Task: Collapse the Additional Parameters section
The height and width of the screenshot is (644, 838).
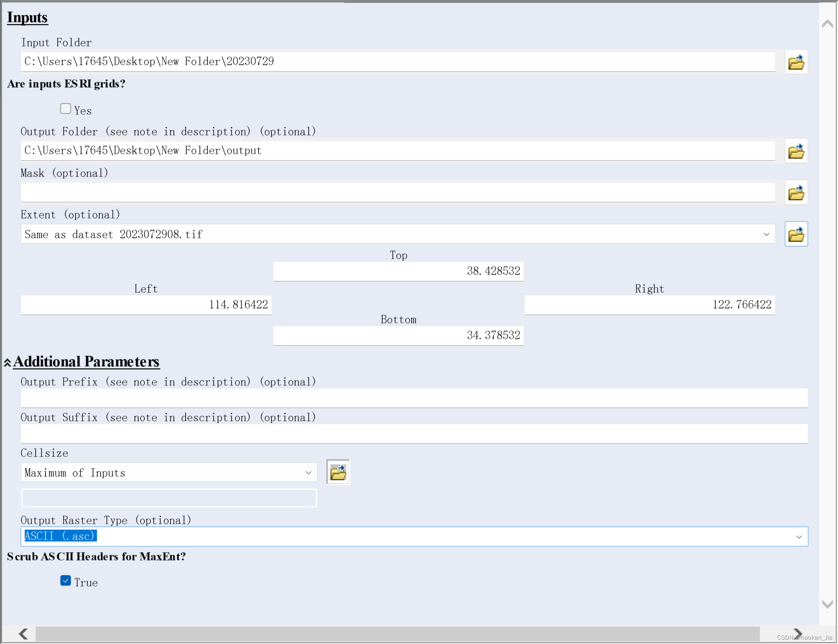Action: coord(7,362)
